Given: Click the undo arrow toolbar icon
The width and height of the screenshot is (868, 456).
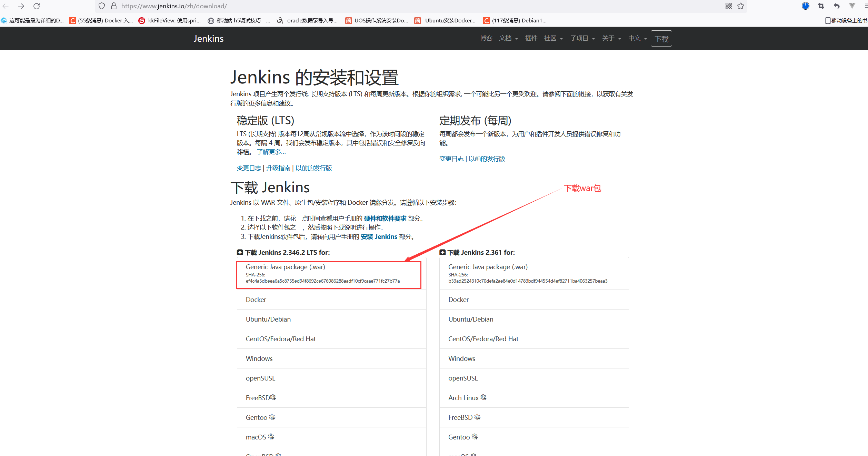Looking at the screenshot, I should 837,6.
